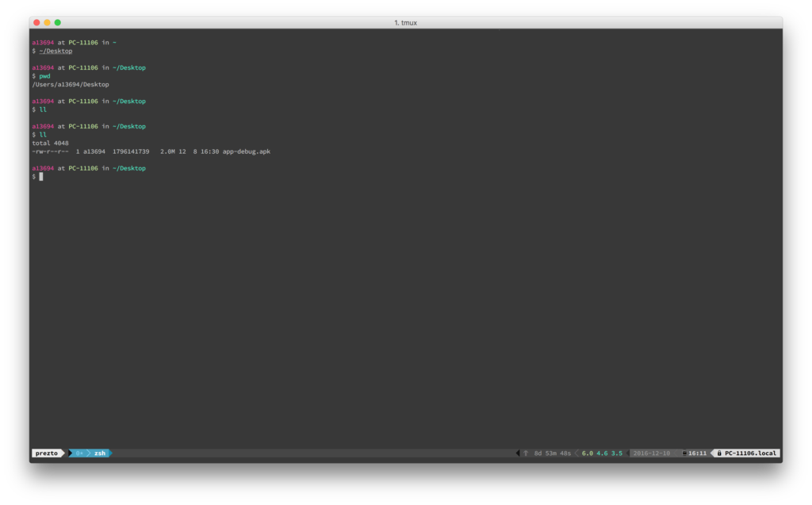Click the hostname "PC-11106.local" in the status bar
Viewport: 812px width, 505px height.
coord(750,453)
